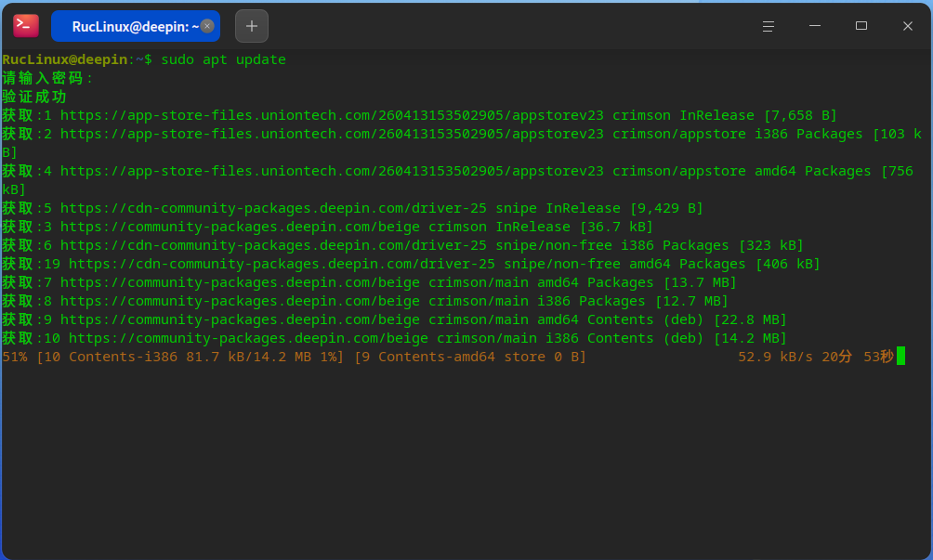Screen dimensions: 933x560
Task: Click the terminal app icon in title bar
Action: pyautogui.click(x=26, y=26)
